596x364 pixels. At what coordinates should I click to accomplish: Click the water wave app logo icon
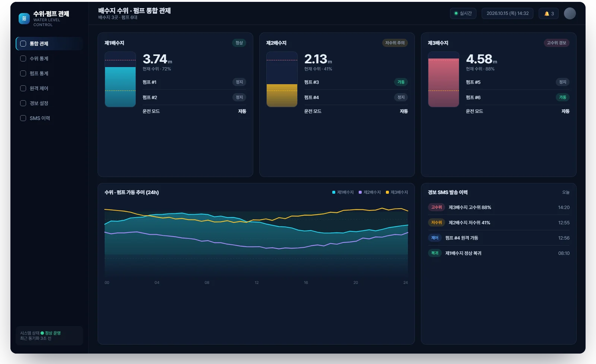[x=24, y=18]
